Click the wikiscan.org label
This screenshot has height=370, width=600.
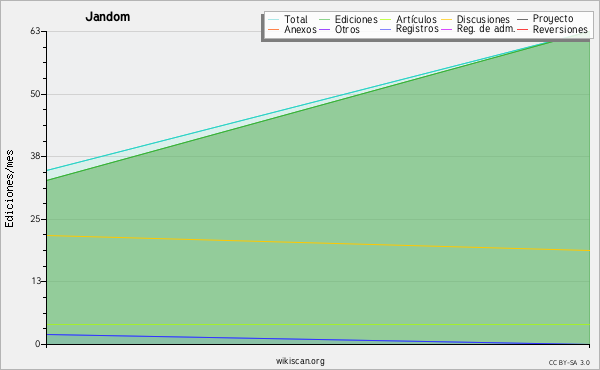(300, 361)
